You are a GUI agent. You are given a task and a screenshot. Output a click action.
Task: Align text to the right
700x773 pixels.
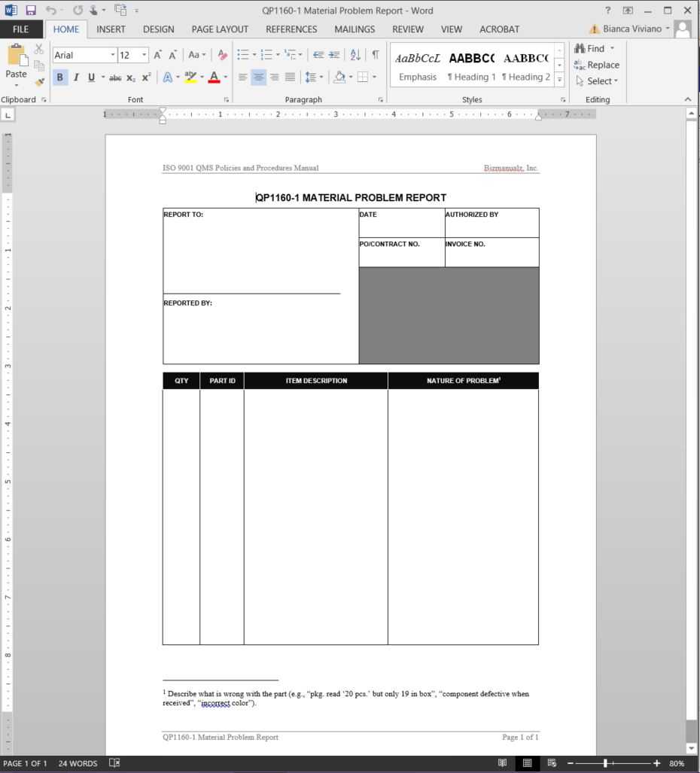[x=274, y=78]
